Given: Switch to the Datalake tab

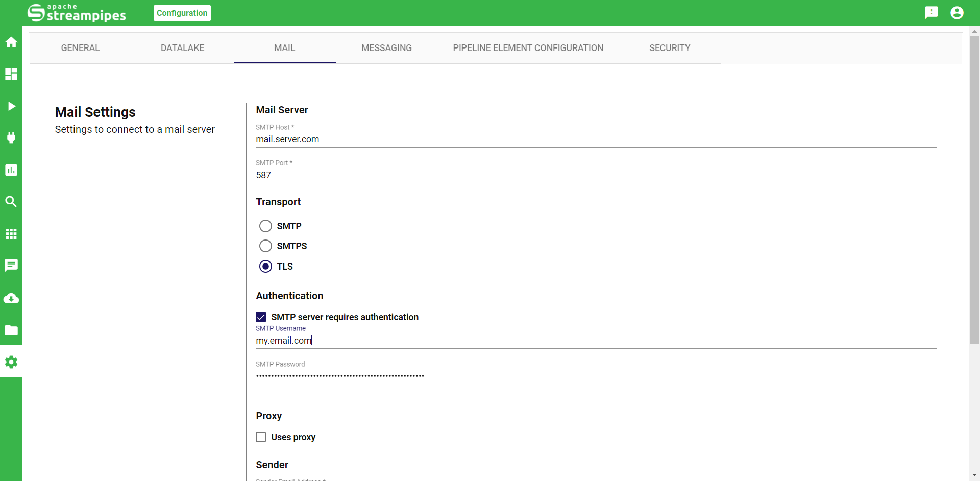Looking at the screenshot, I should point(182,48).
